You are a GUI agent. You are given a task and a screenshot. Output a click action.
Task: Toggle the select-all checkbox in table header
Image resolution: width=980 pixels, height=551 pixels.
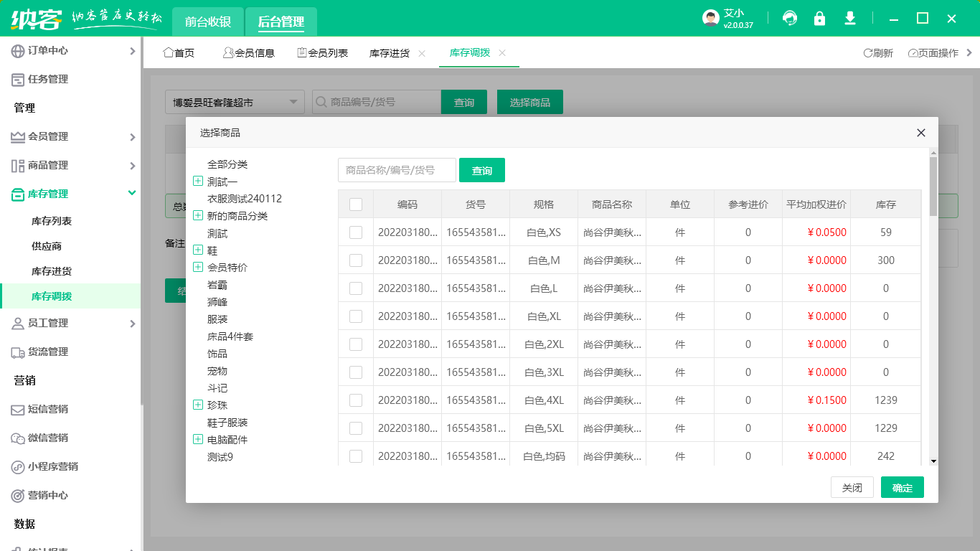tap(355, 204)
